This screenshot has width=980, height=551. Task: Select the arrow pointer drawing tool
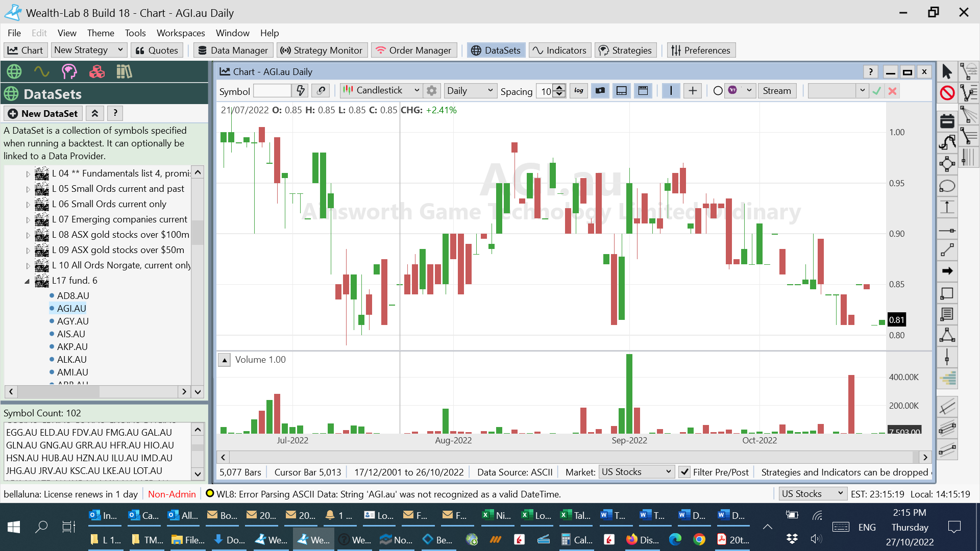click(947, 72)
